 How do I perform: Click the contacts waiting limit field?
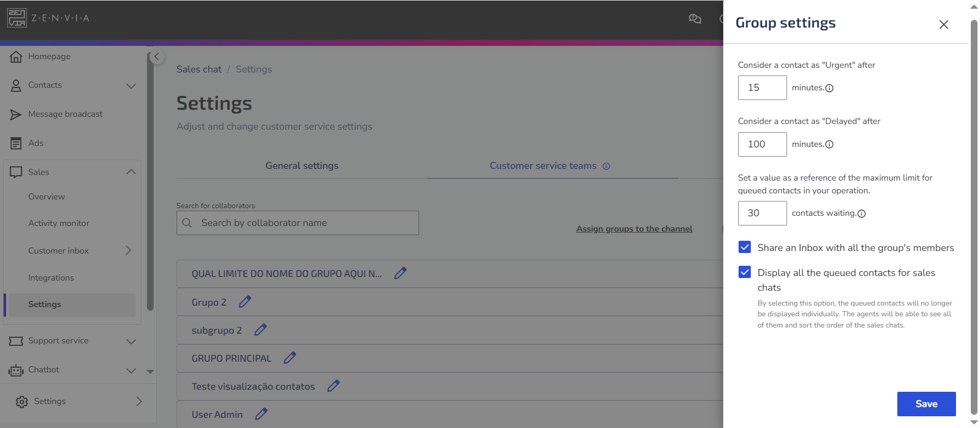(x=762, y=213)
